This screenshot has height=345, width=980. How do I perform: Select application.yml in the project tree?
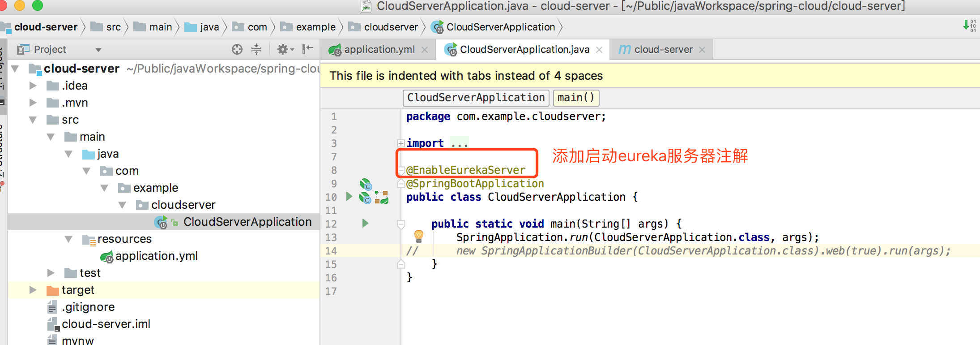point(156,256)
